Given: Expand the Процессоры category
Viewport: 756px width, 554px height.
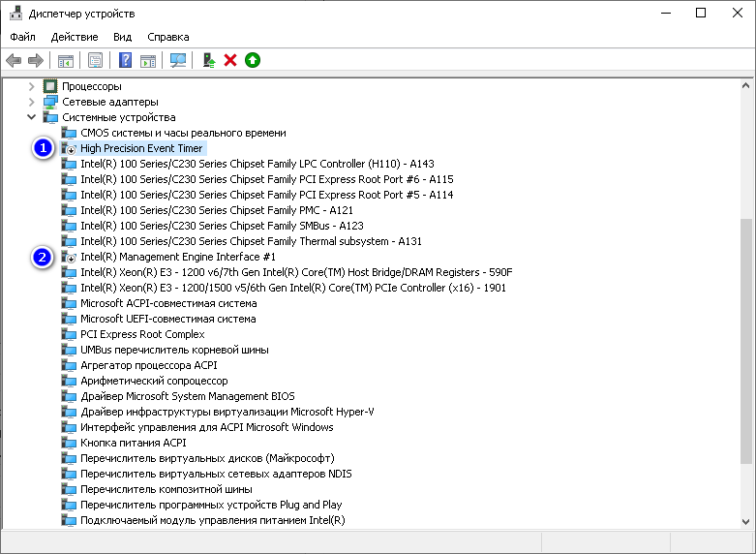Looking at the screenshot, I should tap(31, 86).
